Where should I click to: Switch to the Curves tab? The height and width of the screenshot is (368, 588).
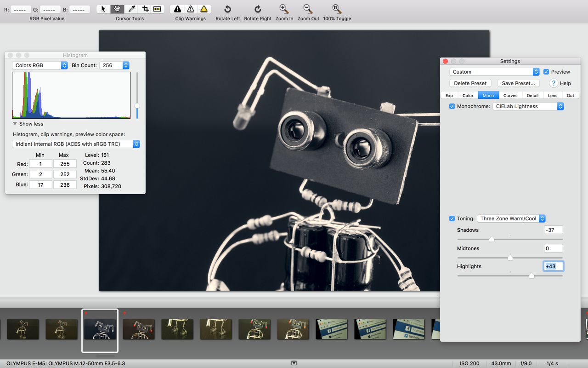(510, 95)
